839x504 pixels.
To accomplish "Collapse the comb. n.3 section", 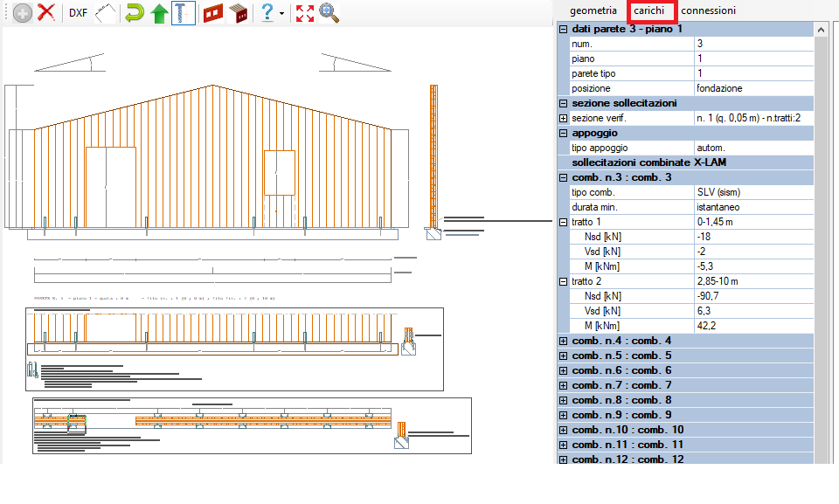I will pyautogui.click(x=563, y=177).
